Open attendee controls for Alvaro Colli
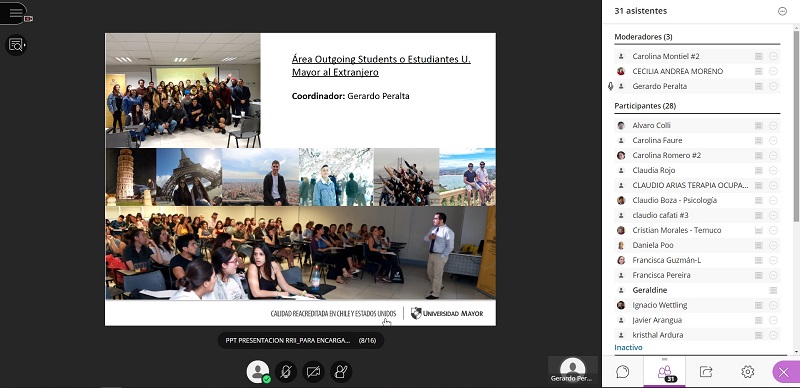This screenshot has width=800, height=388. [773, 125]
